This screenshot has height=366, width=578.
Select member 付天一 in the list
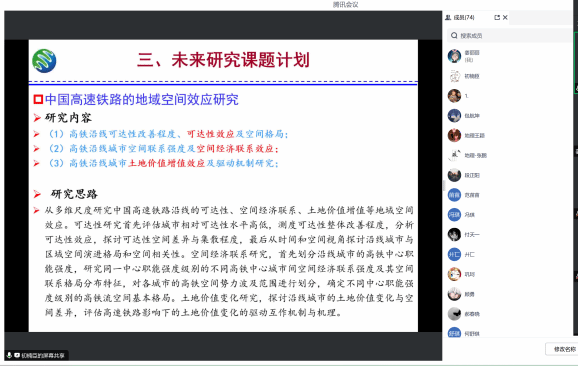(x=510, y=234)
